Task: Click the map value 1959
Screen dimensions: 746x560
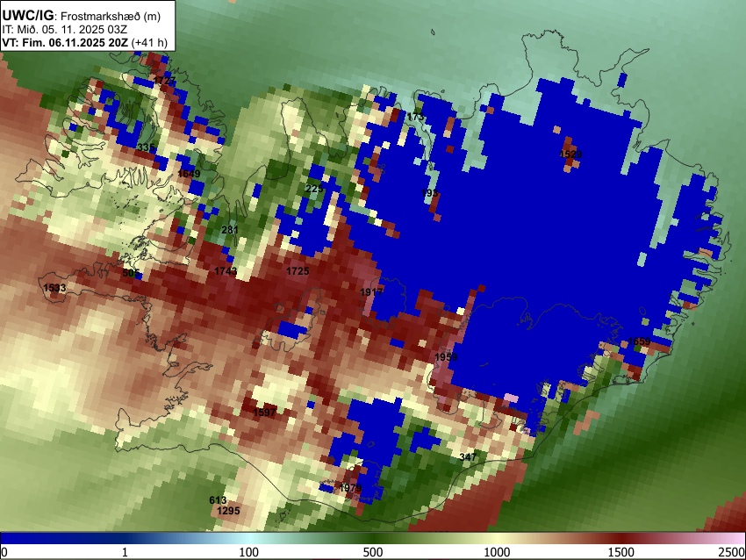Action: 446,357
